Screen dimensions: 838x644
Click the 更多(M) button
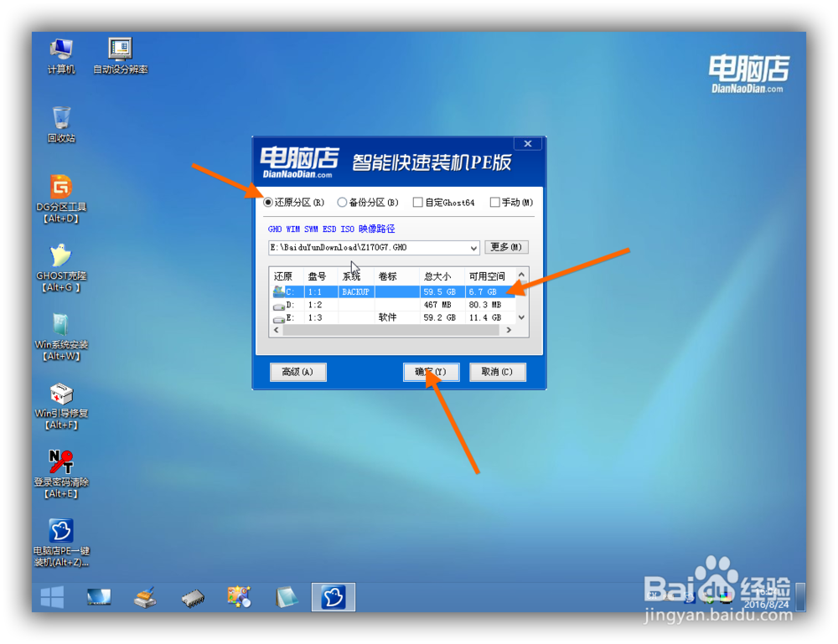tap(505, 248)
